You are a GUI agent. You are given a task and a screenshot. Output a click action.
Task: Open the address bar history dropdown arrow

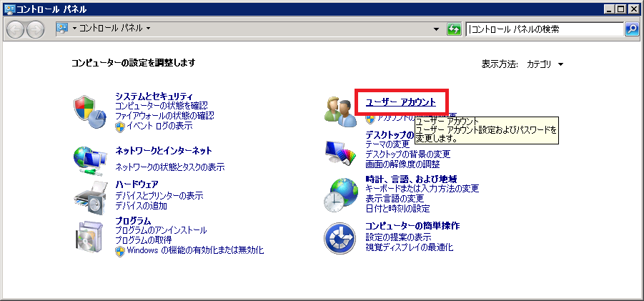pos(437,29)
